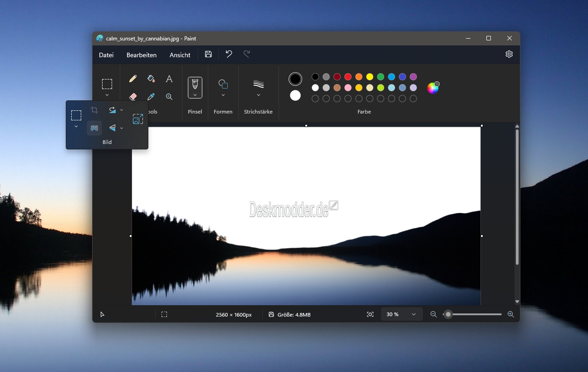The height and width of the screenshot is (372, 588).
Task: Click the remove background icon in Bild popup
Action: 94,128
